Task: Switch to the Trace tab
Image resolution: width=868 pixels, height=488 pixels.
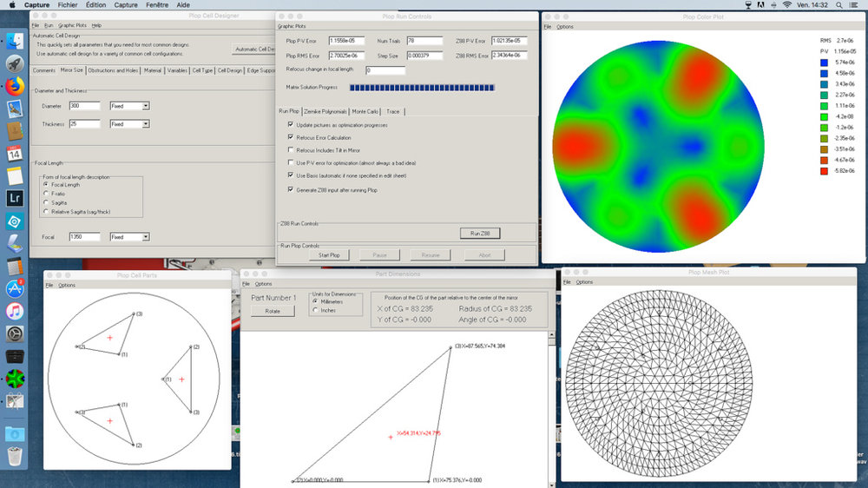Action: 393,111
